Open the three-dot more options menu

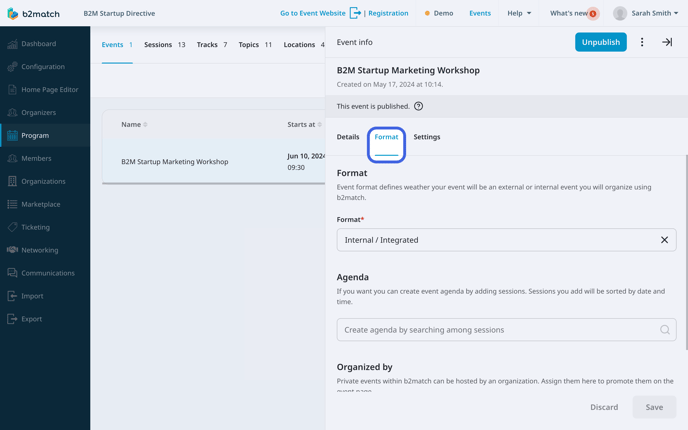pos(642,42)
